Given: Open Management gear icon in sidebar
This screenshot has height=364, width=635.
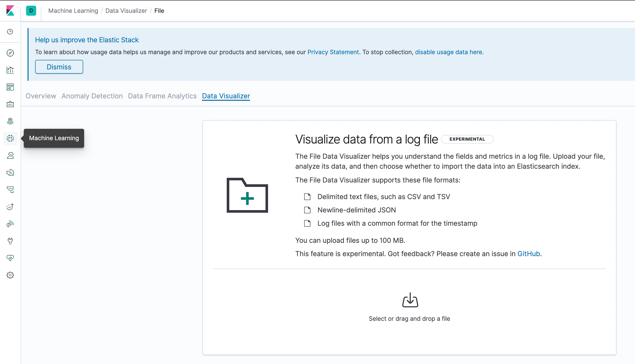Looking at the screenshot, I should click(10, 275).
